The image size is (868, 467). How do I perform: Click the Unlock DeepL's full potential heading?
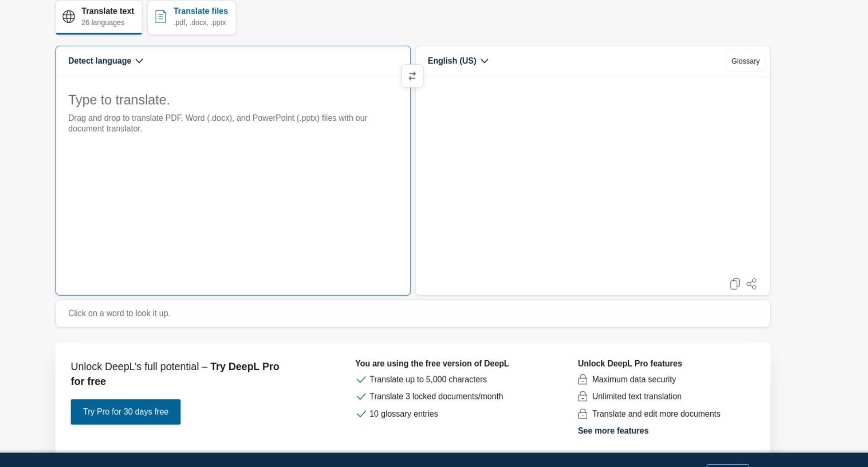tap(175, 374)
